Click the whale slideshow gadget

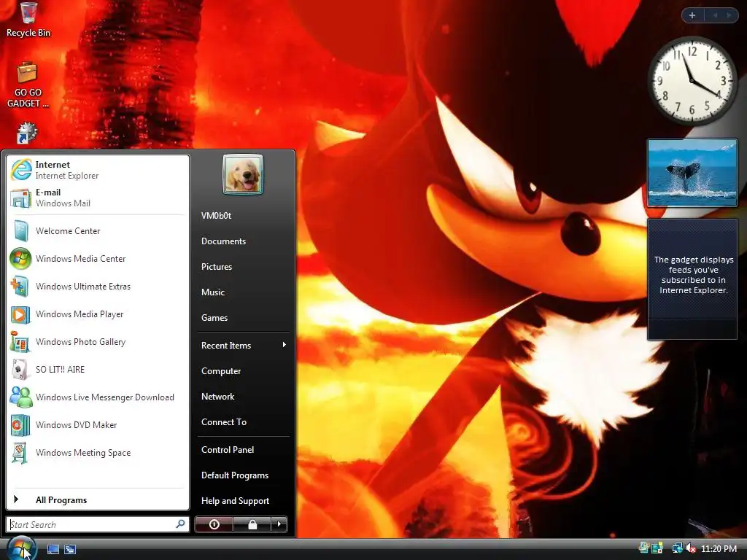692,173
